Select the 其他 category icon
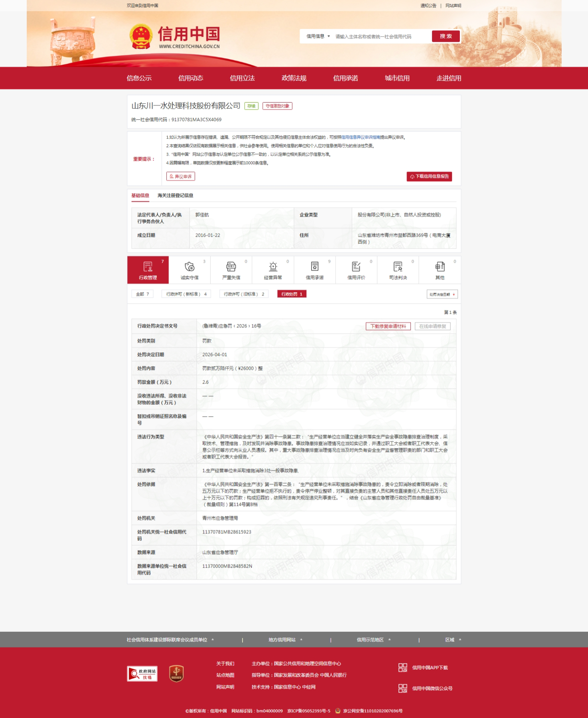Viewport: 588px width, 718px height. pos(440,267)
